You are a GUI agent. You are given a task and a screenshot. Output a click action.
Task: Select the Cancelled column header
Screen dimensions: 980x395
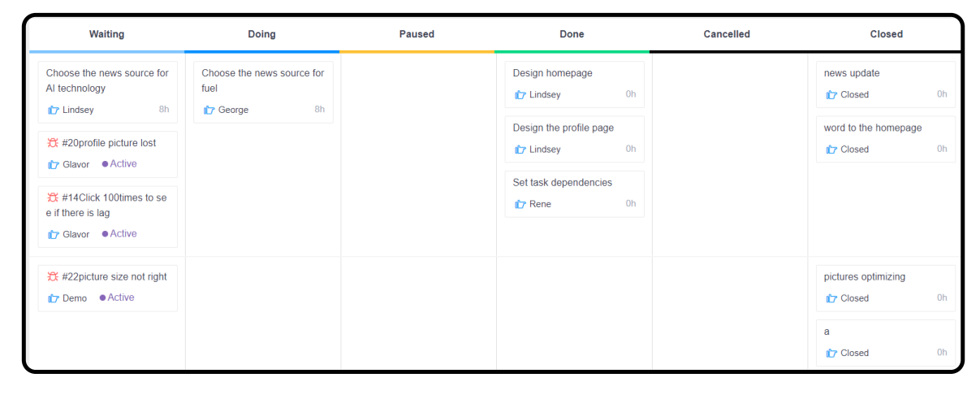(727, 34)
